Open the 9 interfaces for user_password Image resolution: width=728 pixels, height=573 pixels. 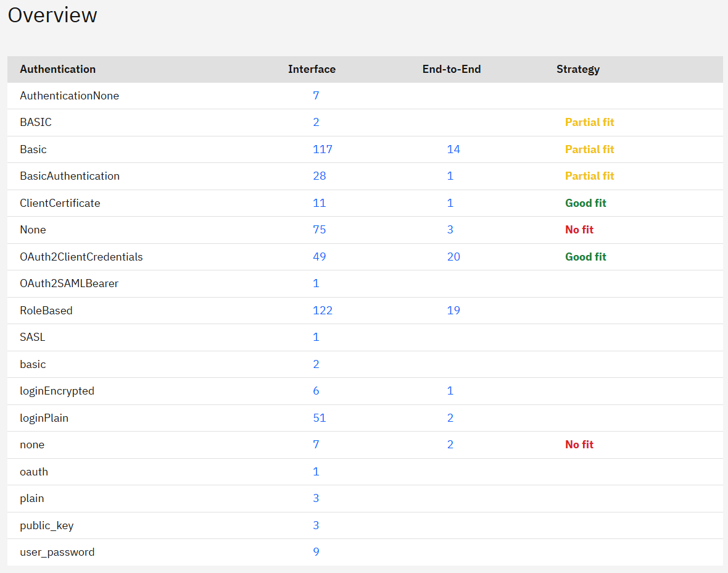click(x=316, y=552)
